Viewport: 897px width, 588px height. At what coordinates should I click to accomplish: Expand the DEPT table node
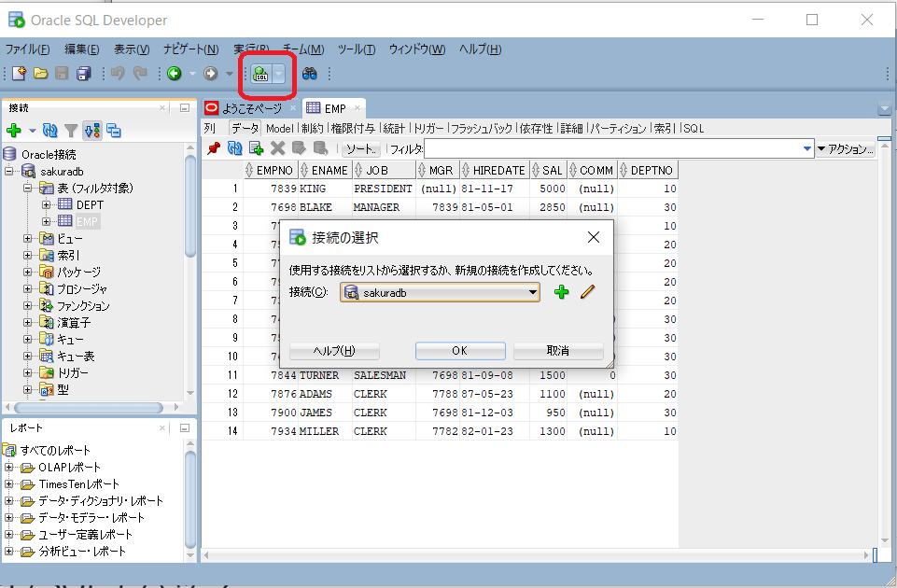coord(46,204)
